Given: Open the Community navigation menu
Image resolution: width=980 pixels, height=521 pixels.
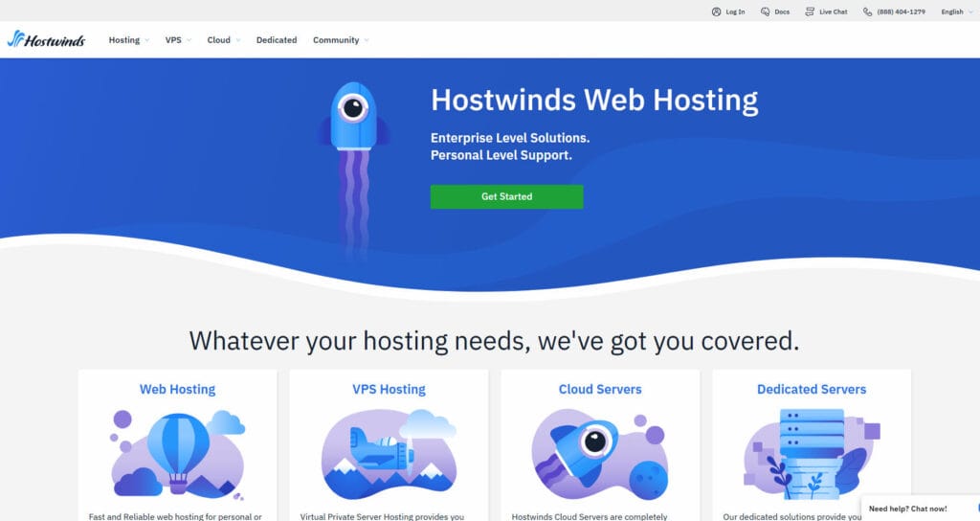Looking at the screenshot, I should (x=340, y=40).
